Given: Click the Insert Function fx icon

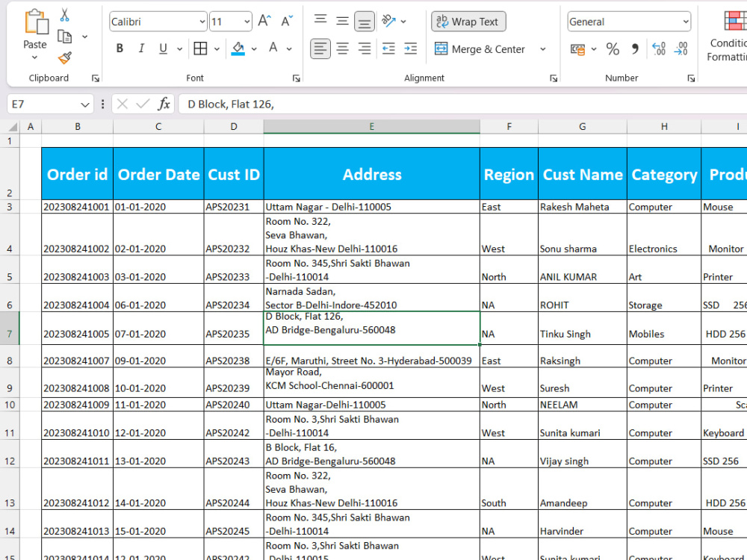Looking at the screenshot, I should pos(164,104).
